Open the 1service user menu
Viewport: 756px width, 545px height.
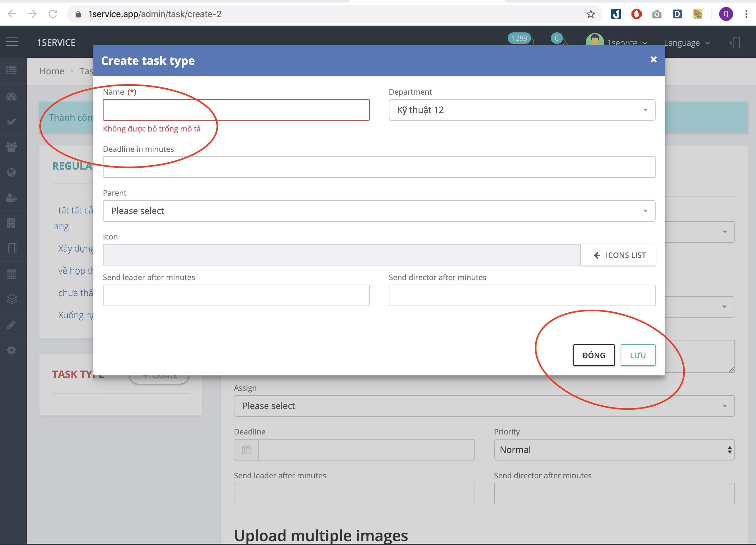point(621,43)
